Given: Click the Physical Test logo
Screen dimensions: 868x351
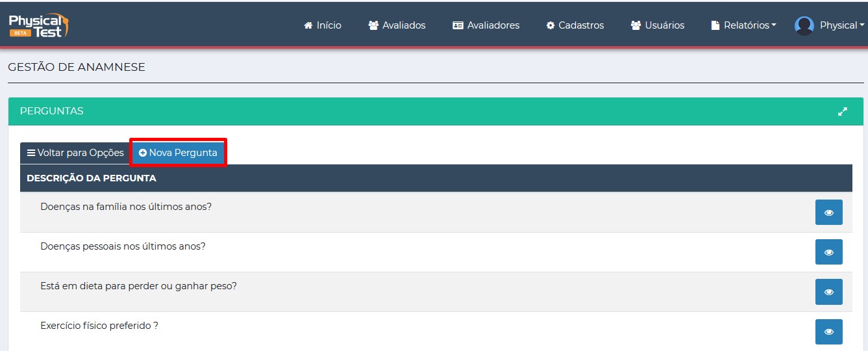Looking at the screenshot, I should click(x=38, y=25).
